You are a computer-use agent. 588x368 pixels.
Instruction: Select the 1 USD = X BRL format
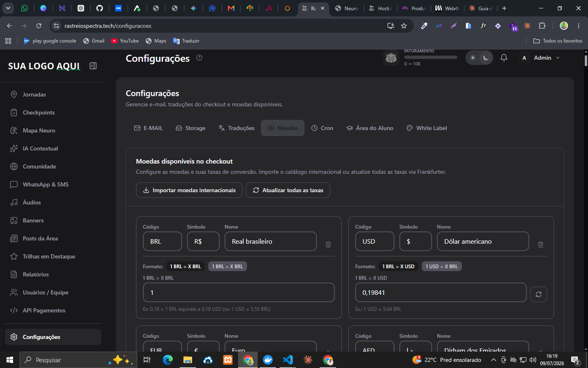tap(441, 266)
